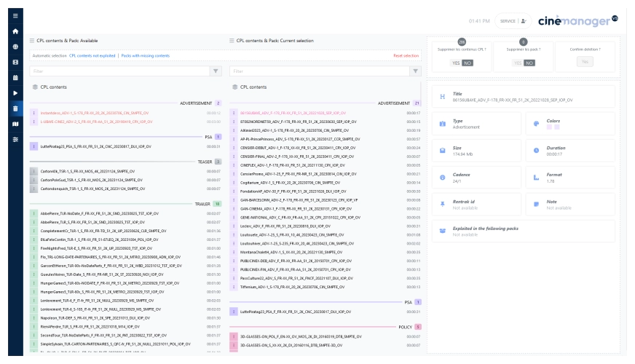Viewport: 635px width, 364px height.
Task: Set 'Supprimer les contenus CPL' to NO
Action: 468,63
